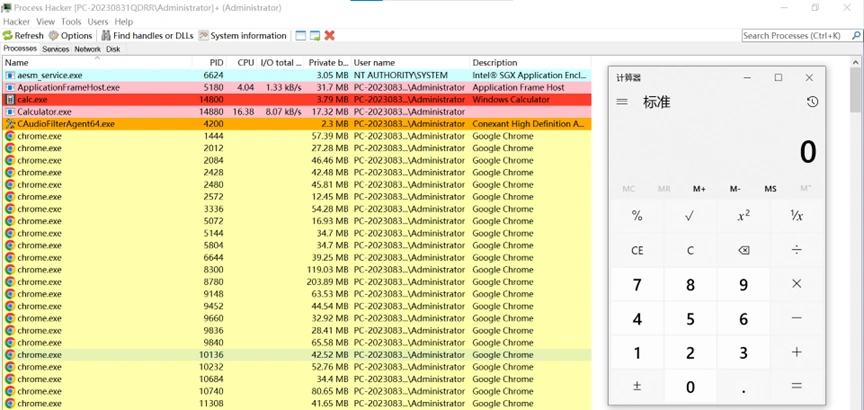Click the 203.89 MB private bytes value

327,282
